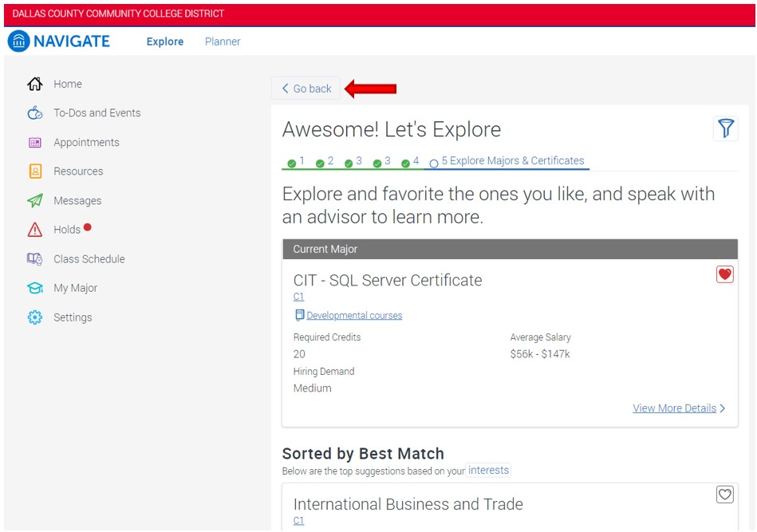Open the Settings gear icon

(34, 317)
